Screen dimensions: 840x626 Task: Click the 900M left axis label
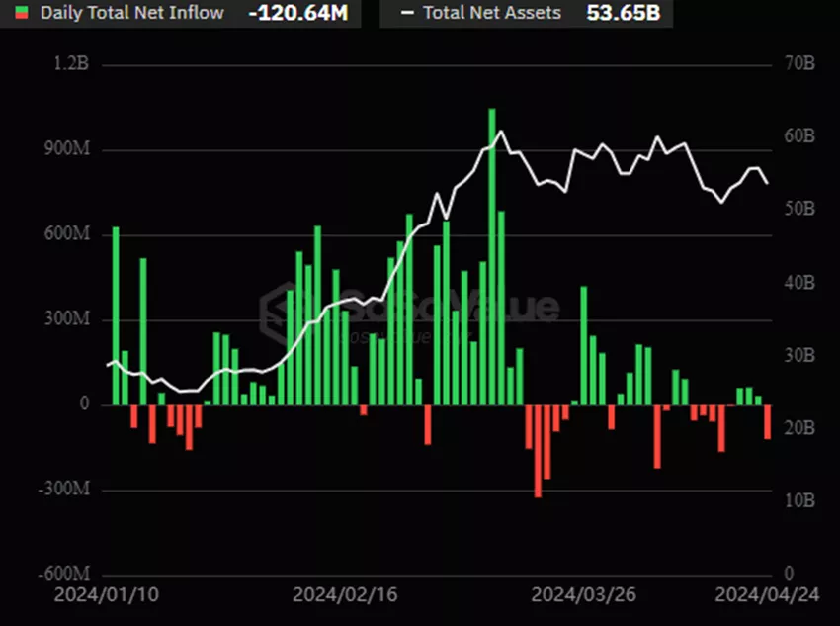point(69,150)
